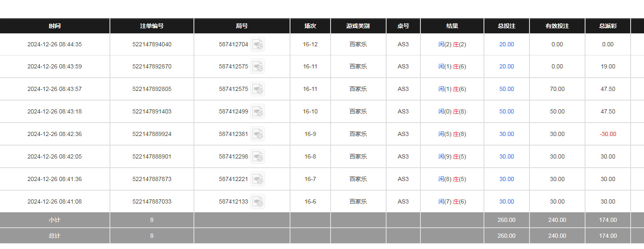Click the red -30.00 payout value
This screenshot has height=249, width=644.
pyautogui.click(x=608, y=134)
